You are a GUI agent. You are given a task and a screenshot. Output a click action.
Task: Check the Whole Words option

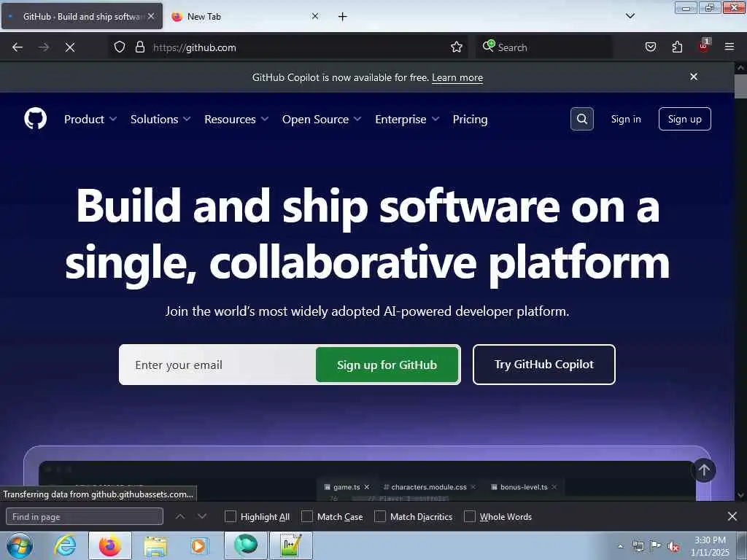tap(470, 516)
